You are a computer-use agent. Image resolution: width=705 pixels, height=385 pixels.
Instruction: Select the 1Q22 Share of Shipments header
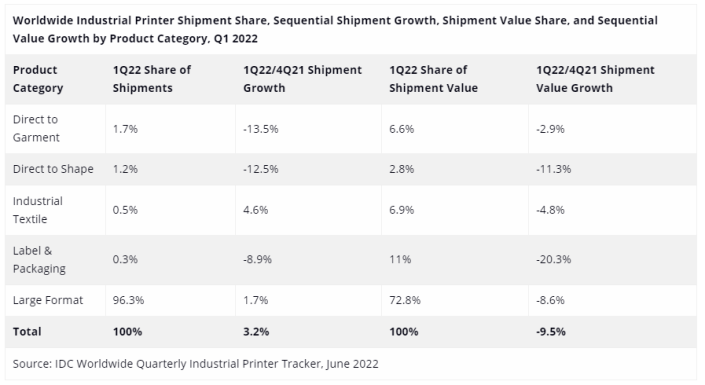(152, 79)
